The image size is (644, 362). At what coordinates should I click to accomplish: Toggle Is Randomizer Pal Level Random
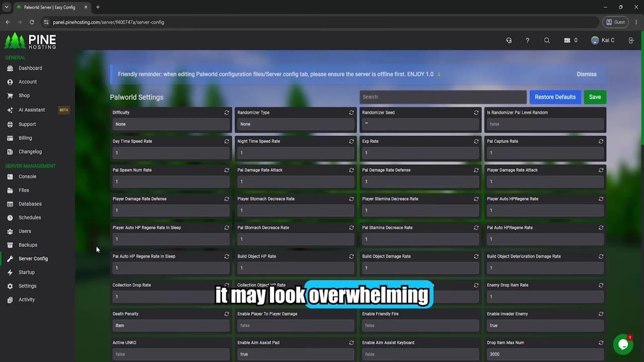coord(545,124)
